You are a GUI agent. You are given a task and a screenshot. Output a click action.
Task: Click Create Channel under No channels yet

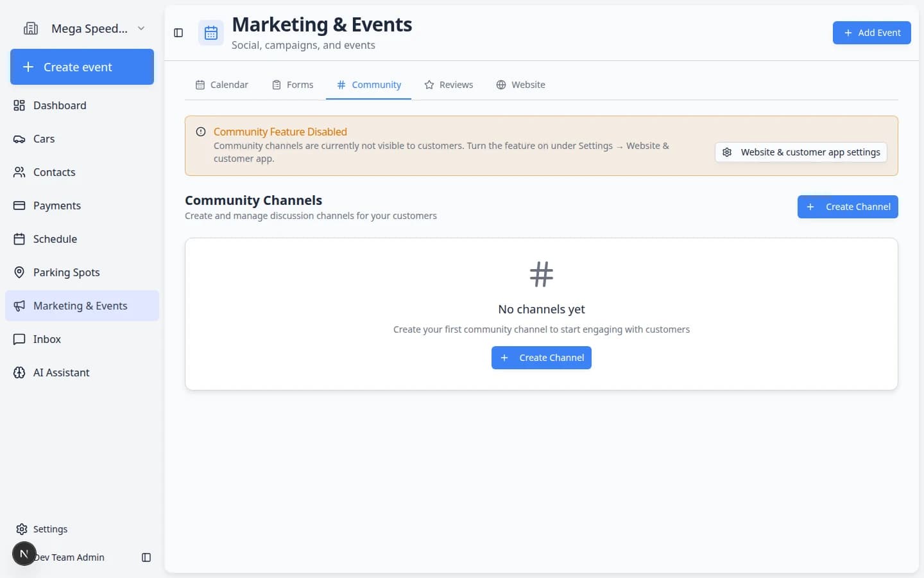point(541,358)
